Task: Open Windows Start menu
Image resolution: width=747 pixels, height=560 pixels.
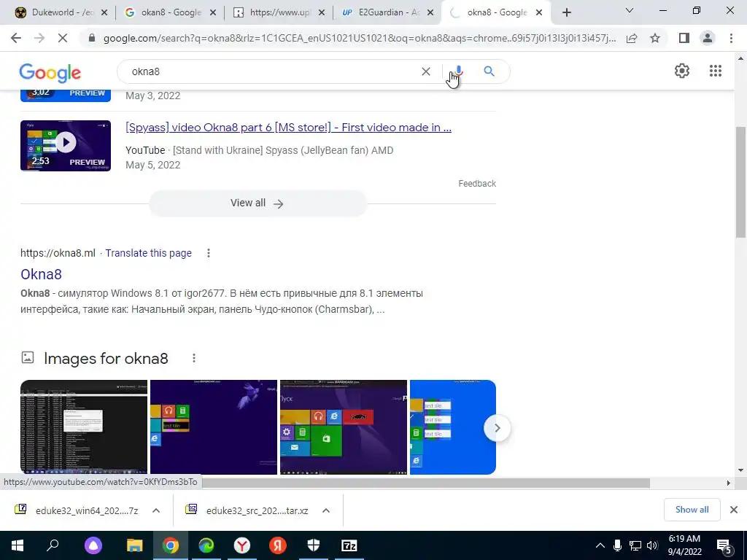Action: (x=18, y=545)
